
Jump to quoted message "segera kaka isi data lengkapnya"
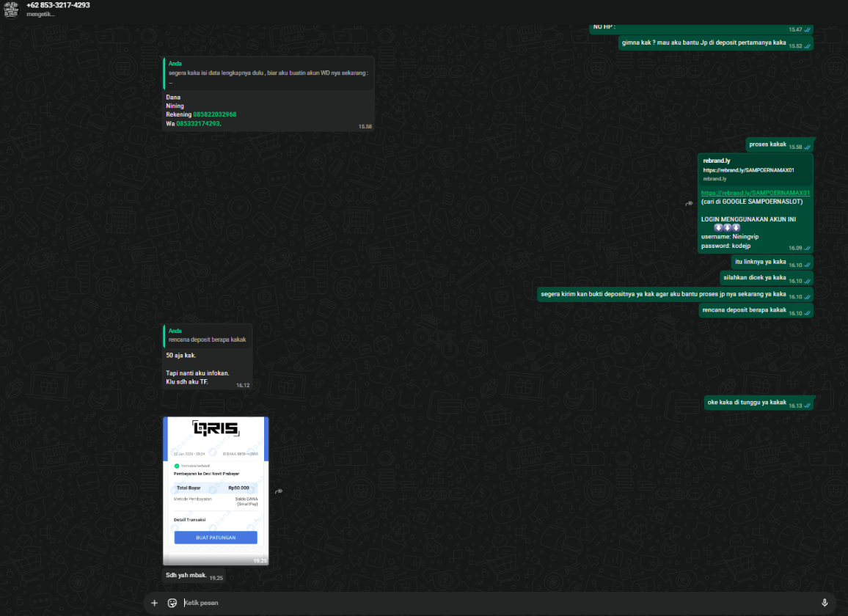tap(268, 73)
